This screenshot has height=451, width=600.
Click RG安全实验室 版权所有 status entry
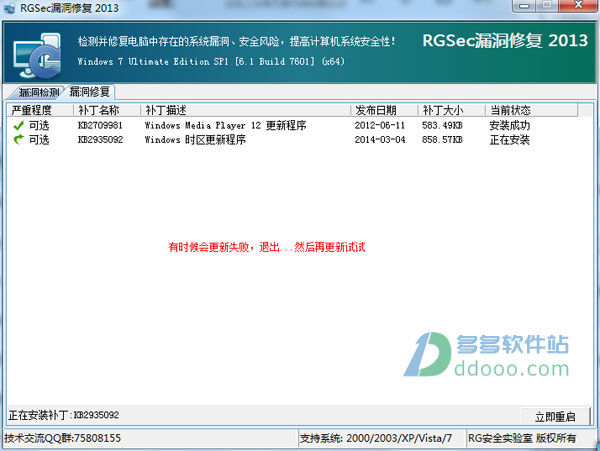click(522, 438)
